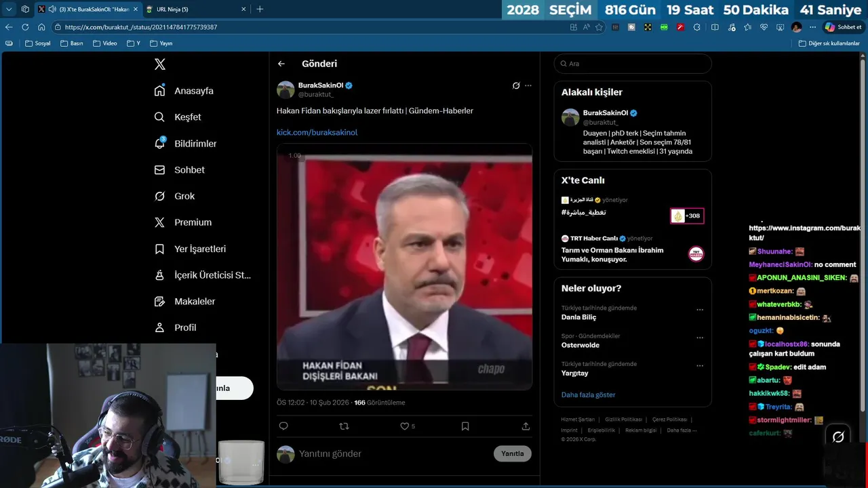Image resolution: width=868 pixels, height=488 pixels.
Task: Click the reply comment icon under the post
Action: tap(283, 426)
